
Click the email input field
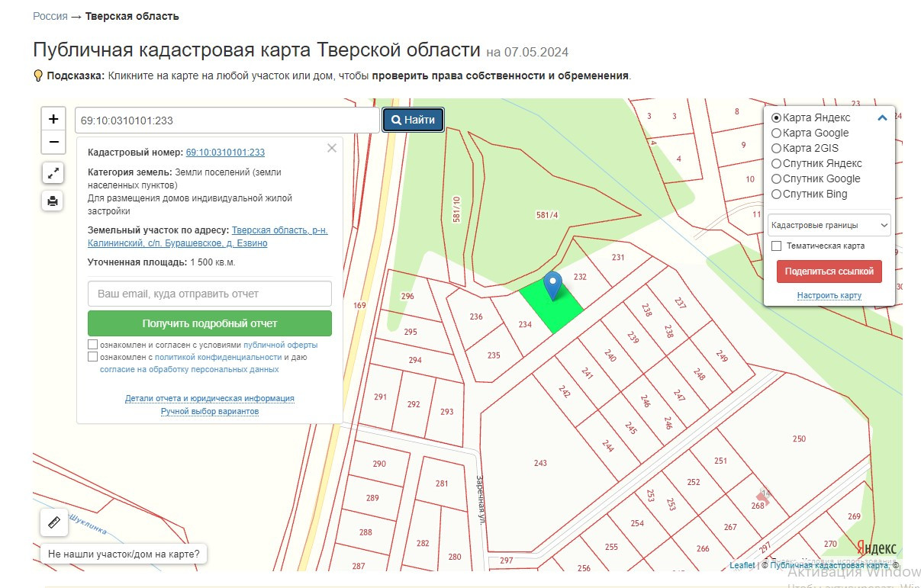coord(210,294)
